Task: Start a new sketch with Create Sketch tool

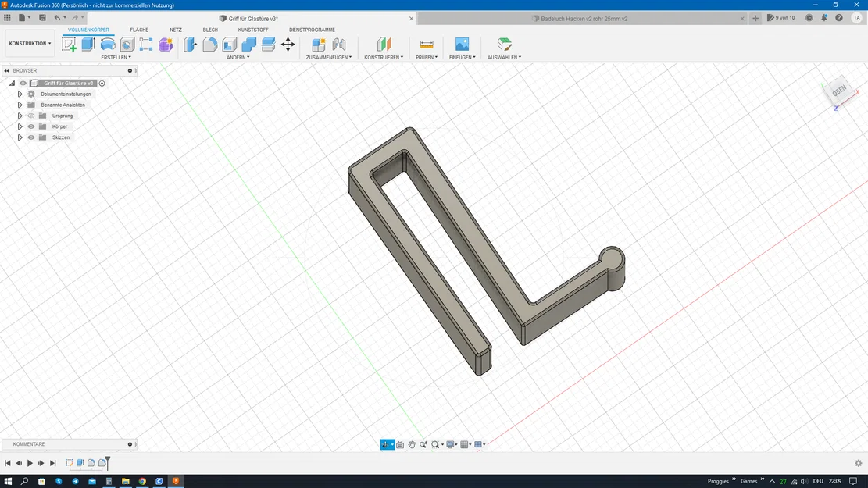Action: [x=70, y=45]
